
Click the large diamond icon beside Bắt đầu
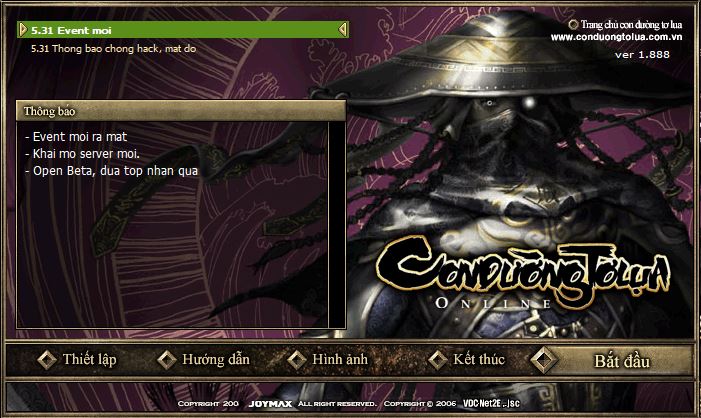544,360
